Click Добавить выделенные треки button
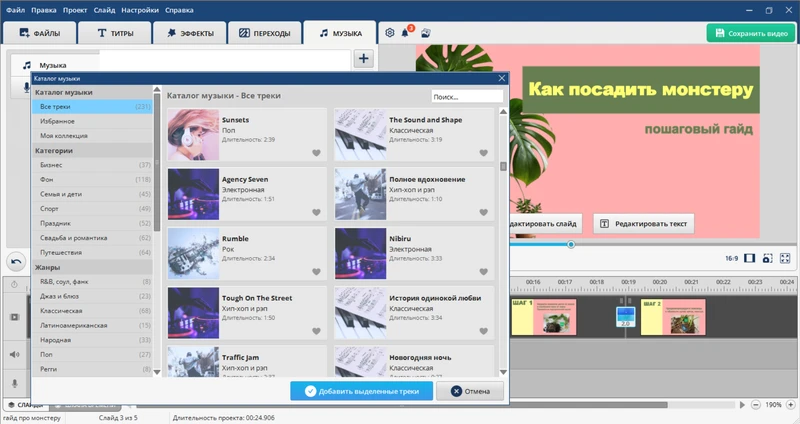 [362, 391]
